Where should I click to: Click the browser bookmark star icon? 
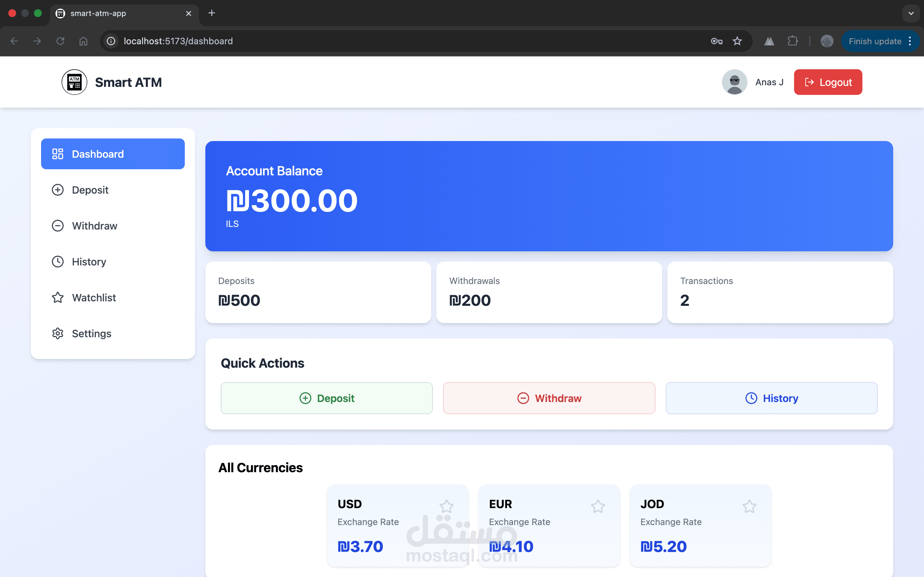(737, 41)
